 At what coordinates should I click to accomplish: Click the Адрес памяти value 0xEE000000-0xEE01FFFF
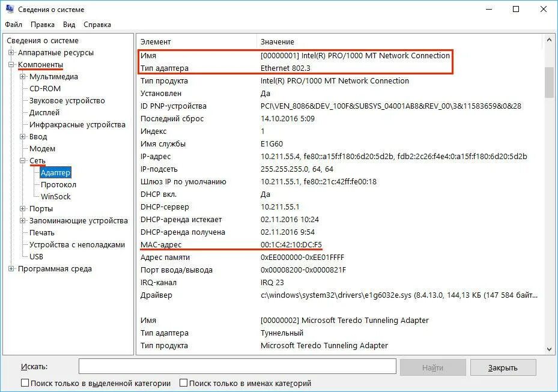point(302,258)
